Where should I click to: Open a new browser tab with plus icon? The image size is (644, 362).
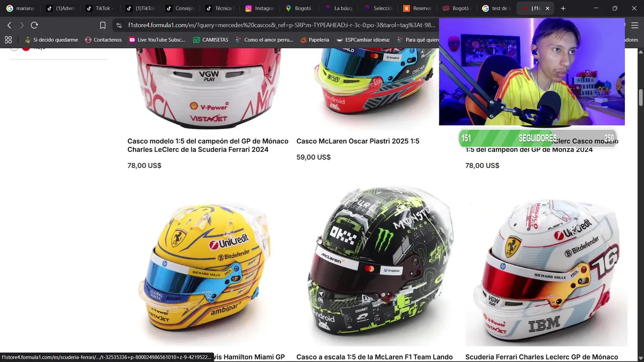563,9
